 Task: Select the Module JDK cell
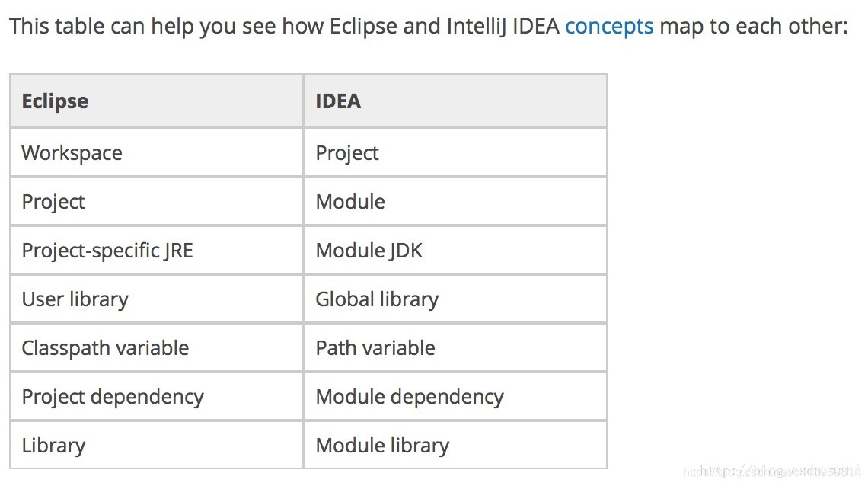pyautogui.click(x=455, y=250)
